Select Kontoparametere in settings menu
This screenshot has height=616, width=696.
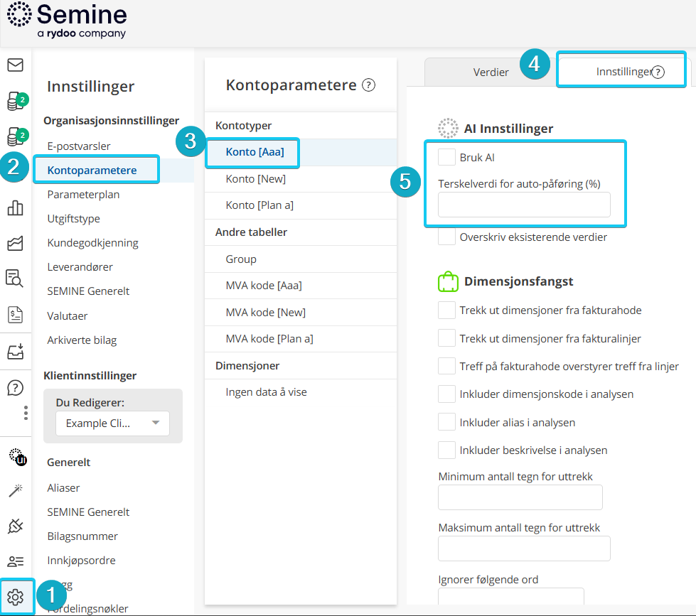tap(92, 171)
